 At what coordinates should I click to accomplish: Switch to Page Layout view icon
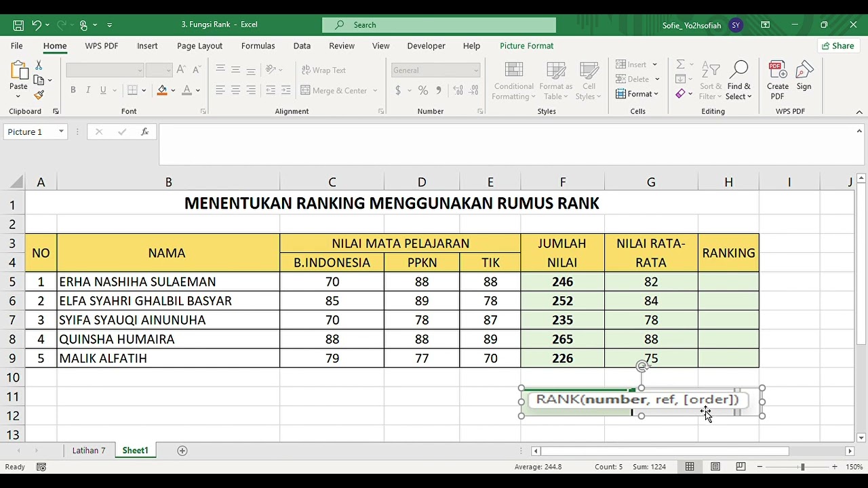point(715,467)
